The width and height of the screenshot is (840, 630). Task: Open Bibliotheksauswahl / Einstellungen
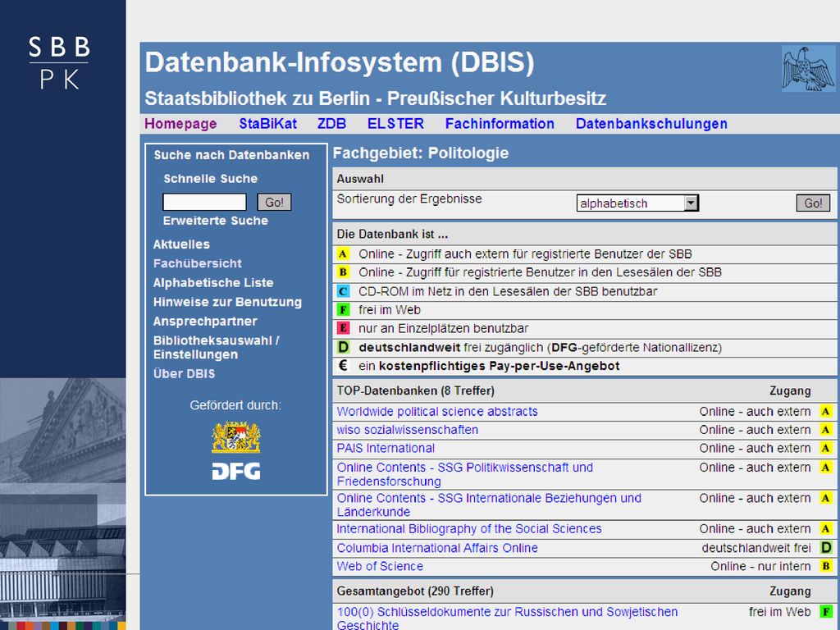pos(217,348)
